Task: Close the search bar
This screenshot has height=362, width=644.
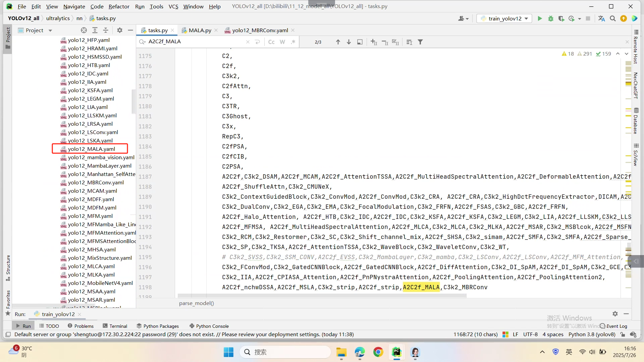Action: 627,42
